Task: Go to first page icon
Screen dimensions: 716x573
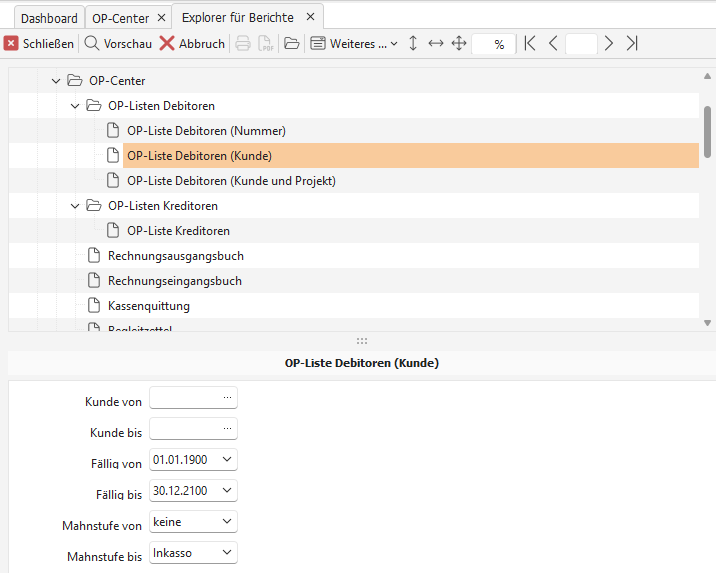Action: coord(530,43)
